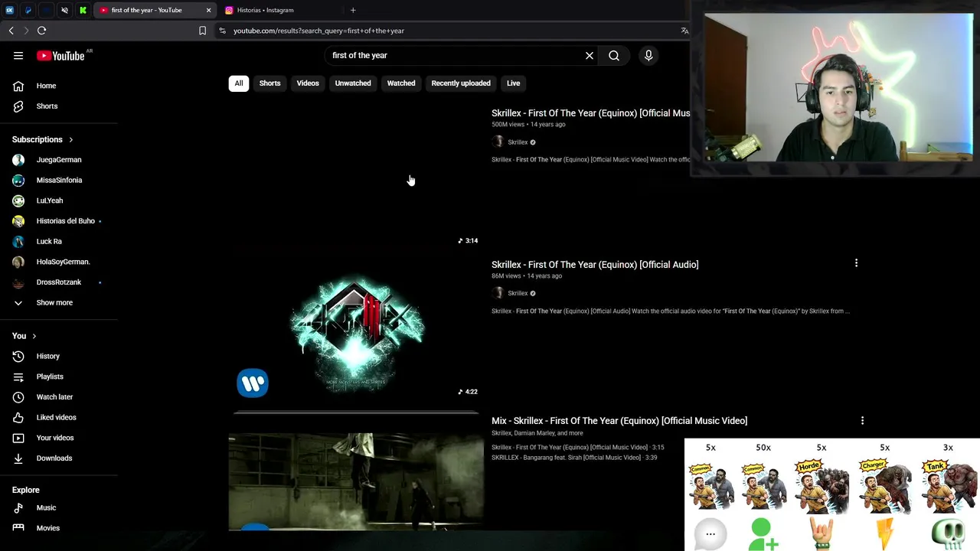This screenshot has height=551, width=980.
Task: Click 'Skrillex, Damian Marley, and more' text
Action: coord(537,433)
